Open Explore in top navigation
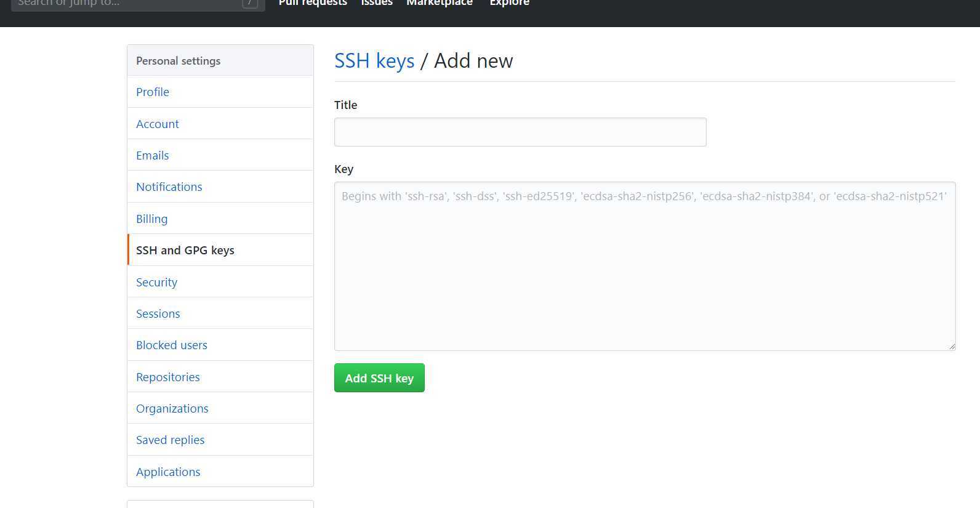This screenshot has width=980, height=508. pos(509,3)
